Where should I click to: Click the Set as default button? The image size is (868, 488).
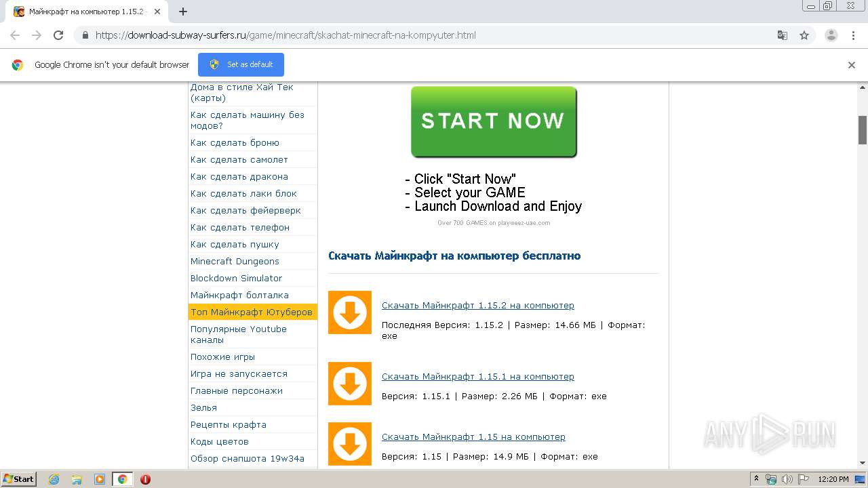point(241,64)
